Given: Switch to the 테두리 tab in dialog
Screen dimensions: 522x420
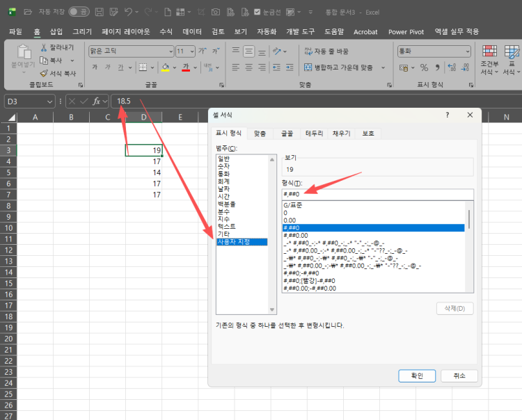Looking at the screenshot, I should pos(314,134).
